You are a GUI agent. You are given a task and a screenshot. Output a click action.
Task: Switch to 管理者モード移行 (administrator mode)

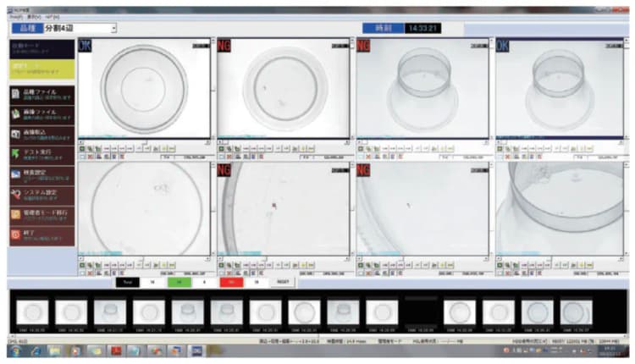[42, 214]
